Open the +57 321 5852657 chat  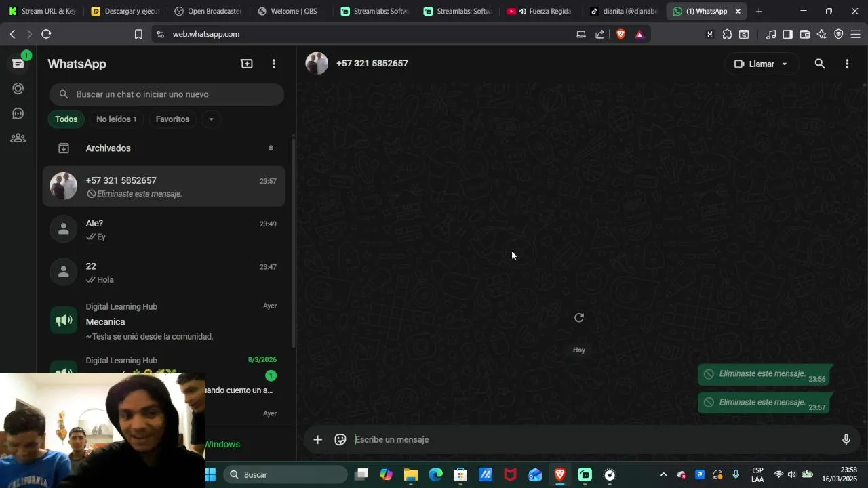click(163, 186)
